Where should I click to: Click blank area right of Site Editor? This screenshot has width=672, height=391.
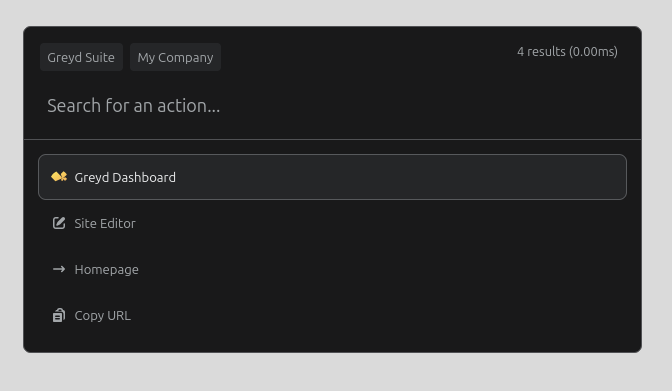click(x=381, y=223)
